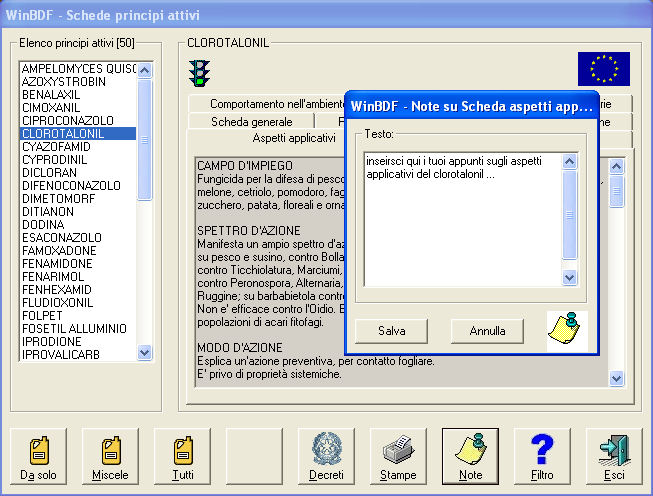Select FAMOXADONE in the list

click(x=78, y=250)
